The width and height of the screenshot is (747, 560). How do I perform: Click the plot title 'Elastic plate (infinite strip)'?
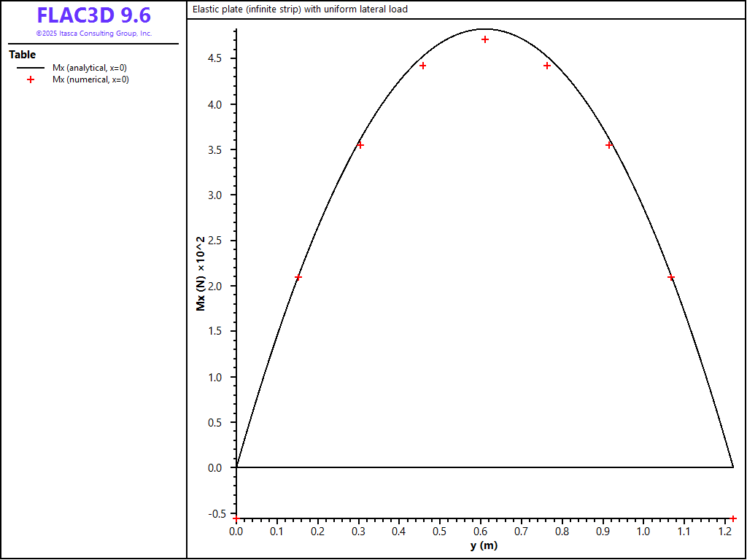click(x=300, y=9)
